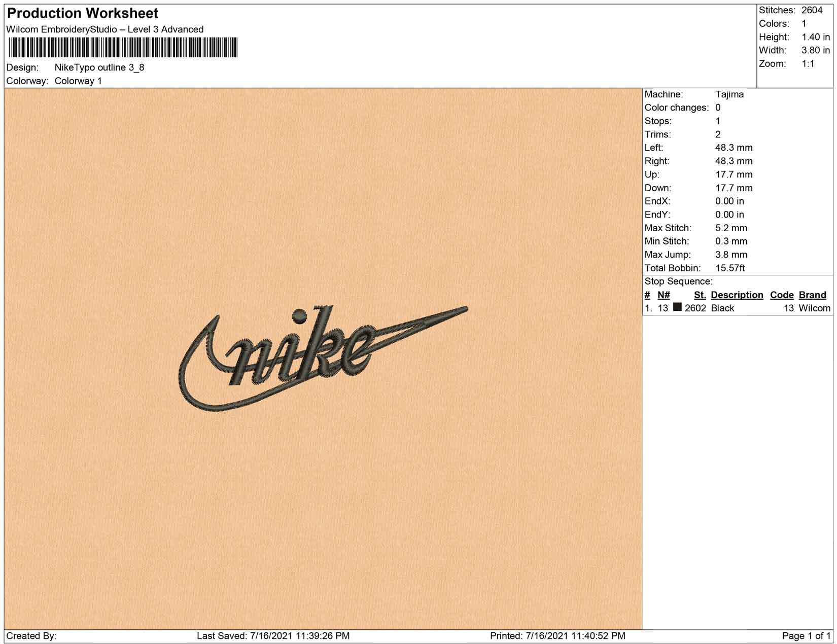The image size is (837, 644).
Task: Click the N# column header
Action: tap(664, 295)
